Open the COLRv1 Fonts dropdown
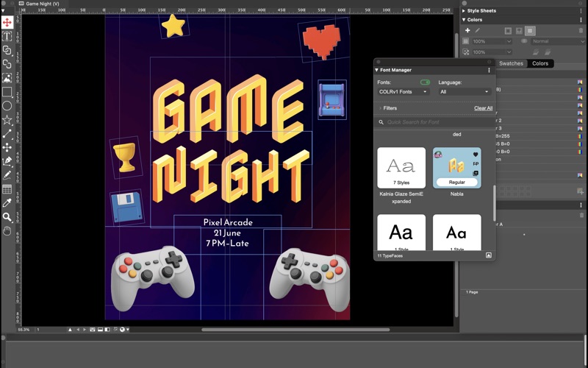The height and width of the screenshot is (368, 588). (x=403, y=91)
